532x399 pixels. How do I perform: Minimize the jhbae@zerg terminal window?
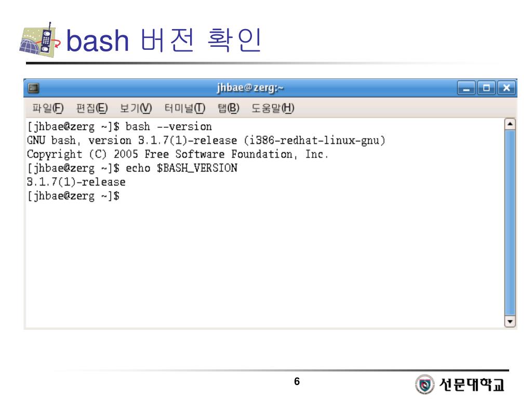[467, 88]
